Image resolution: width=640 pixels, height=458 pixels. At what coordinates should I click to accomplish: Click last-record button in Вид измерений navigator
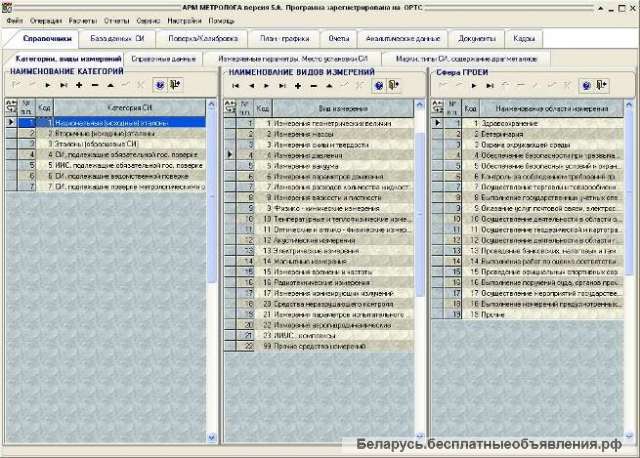click(x=282, y=87)
